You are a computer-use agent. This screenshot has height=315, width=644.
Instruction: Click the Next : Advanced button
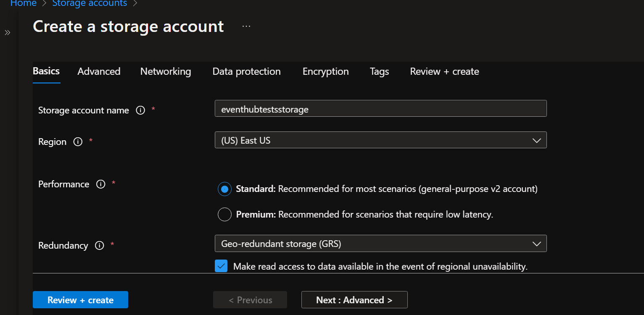354,300
